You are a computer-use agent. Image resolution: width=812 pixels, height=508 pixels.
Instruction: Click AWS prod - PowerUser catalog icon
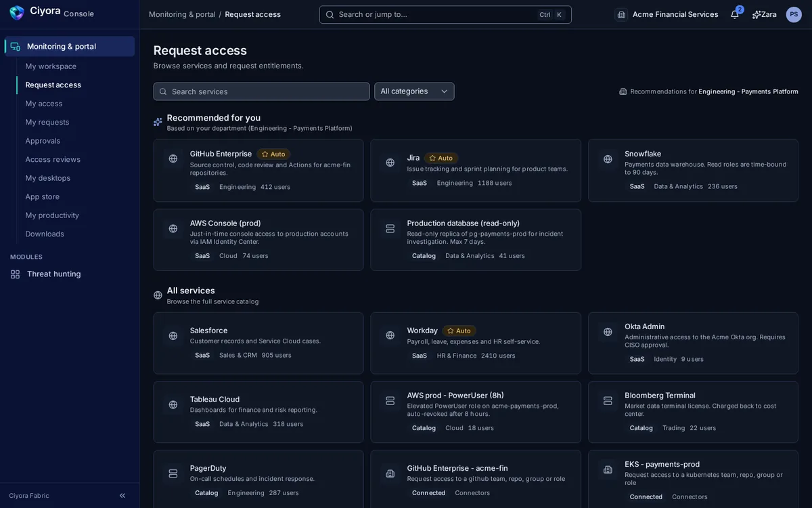(x=390, y=400)
